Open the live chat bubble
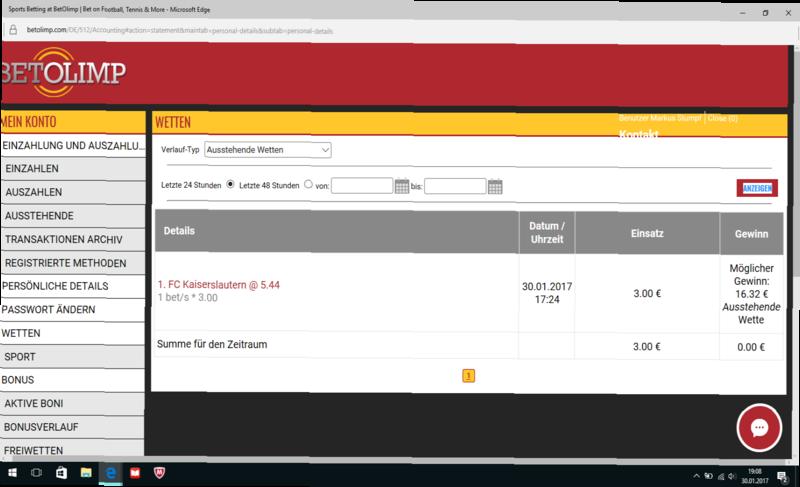This screenshot has height=487, width=800. pos(759,428)
